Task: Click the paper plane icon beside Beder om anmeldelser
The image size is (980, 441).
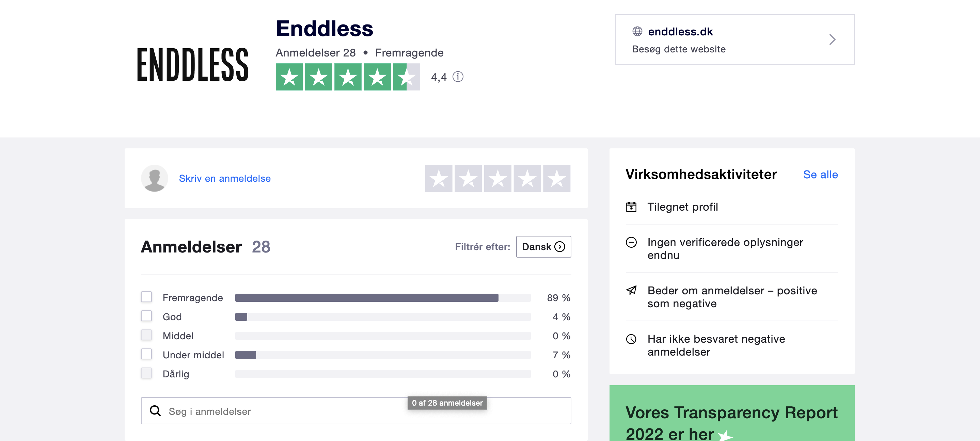Action: click(x=631, y=291)
